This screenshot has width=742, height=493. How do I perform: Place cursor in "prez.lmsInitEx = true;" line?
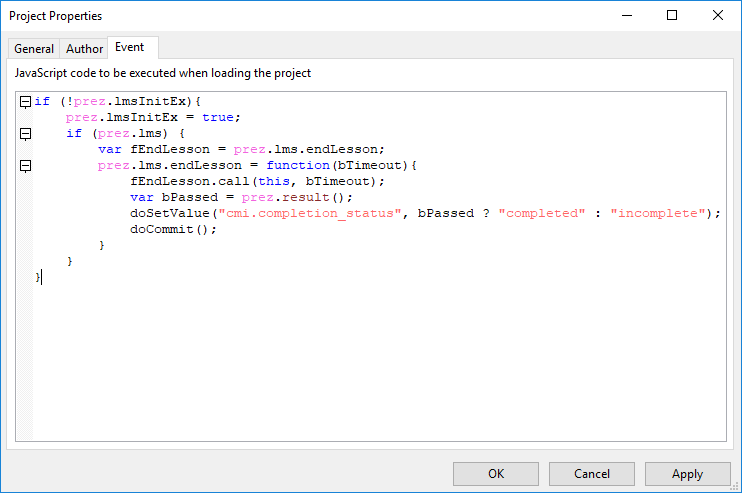(153, 117)
